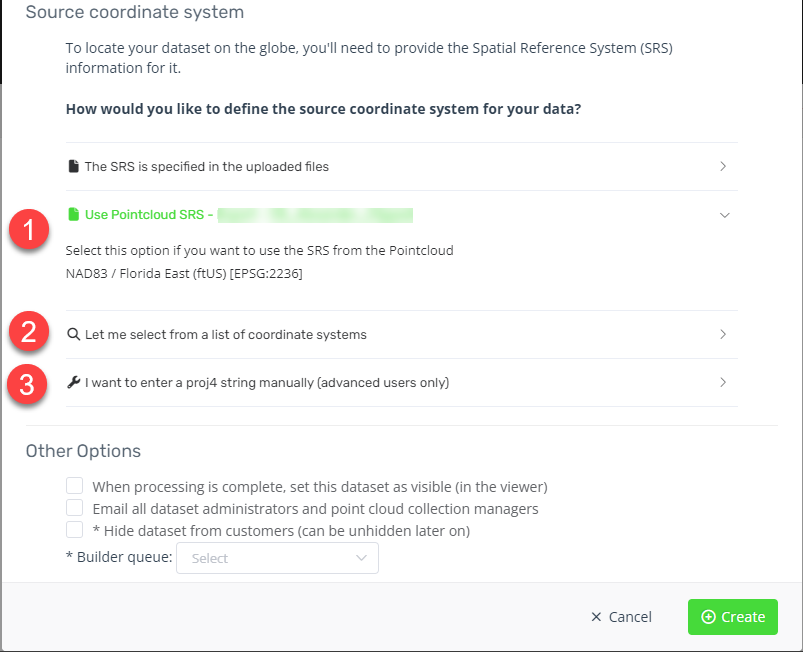Click the X icon on Cancel
Screen dimensions: 803x652
click(x=597, y=617)
